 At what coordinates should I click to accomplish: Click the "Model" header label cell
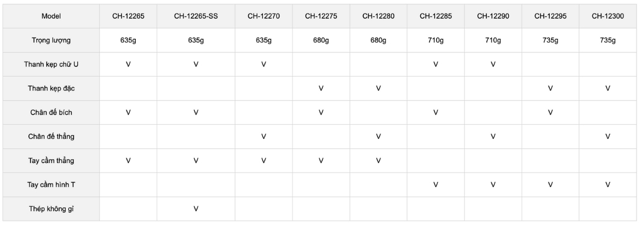click(x=51, y=16)
